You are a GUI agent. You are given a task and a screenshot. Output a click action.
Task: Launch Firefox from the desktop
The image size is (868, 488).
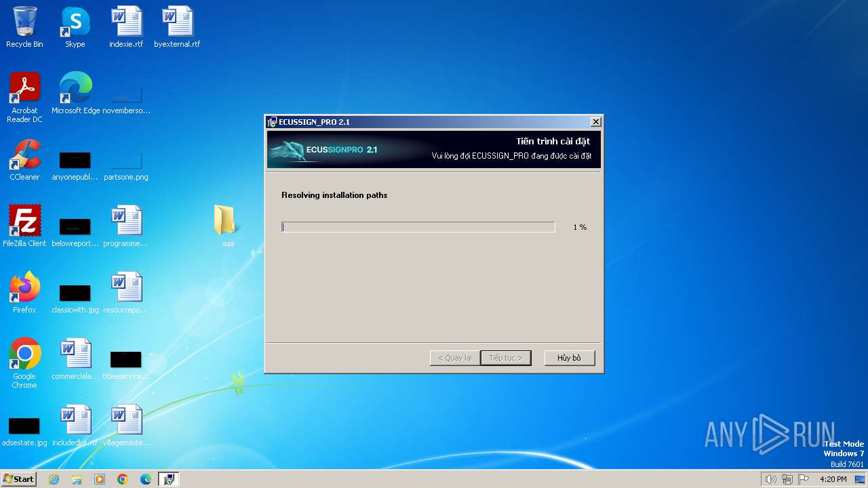pos(24,293)
